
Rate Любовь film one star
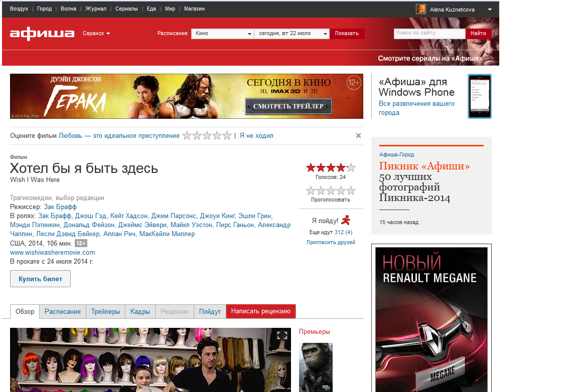pos(187,136)
